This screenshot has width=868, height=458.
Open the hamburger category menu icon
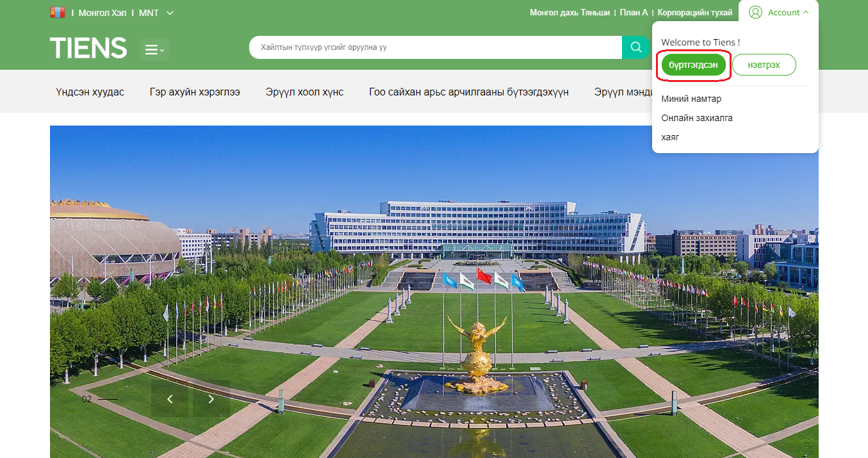[154, 50]
